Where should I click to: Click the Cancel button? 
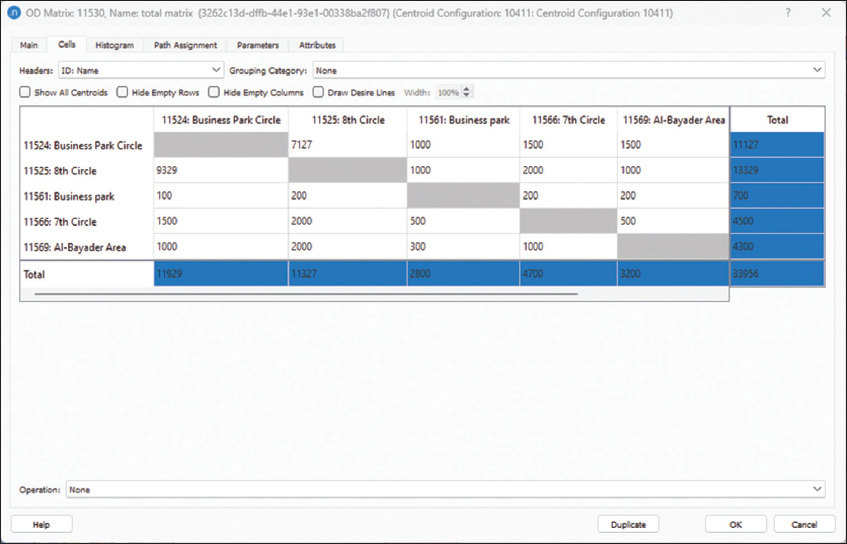pyautogui.click(x=804, y=524)
